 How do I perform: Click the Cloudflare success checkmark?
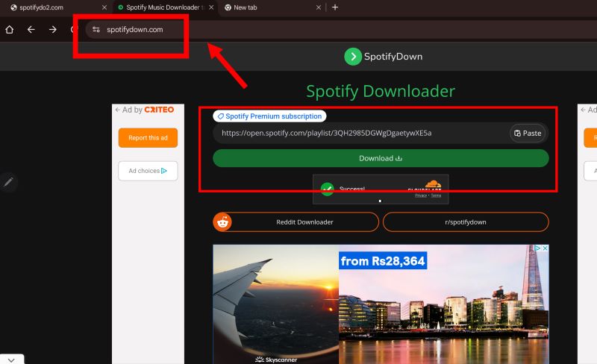click(327, 189)
